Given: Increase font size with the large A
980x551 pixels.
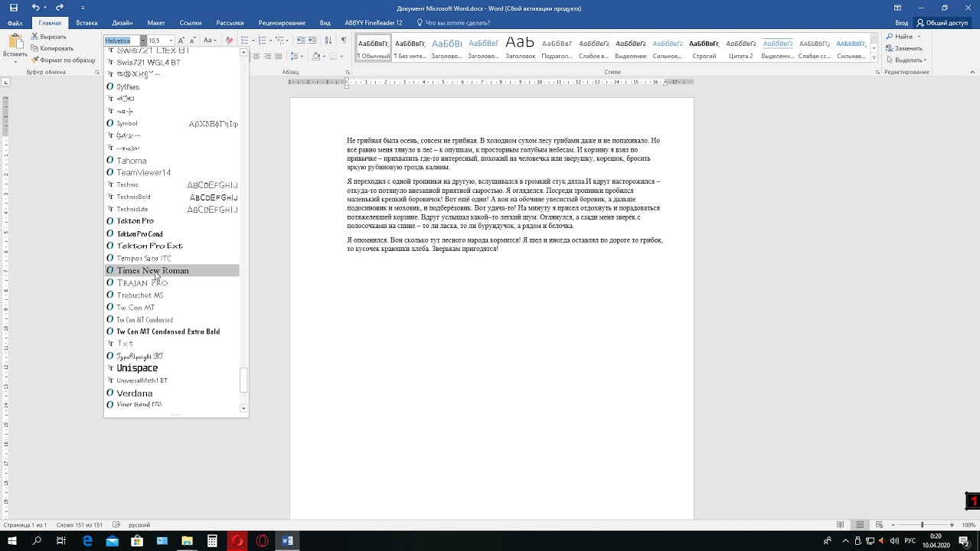Looking at the screenshot, I should 181,41.
